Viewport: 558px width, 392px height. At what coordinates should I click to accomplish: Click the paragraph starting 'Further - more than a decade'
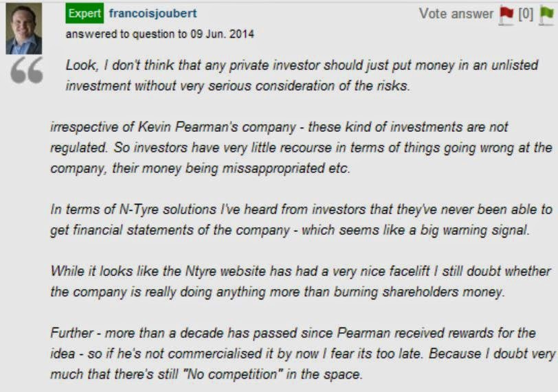pos(303,354)
